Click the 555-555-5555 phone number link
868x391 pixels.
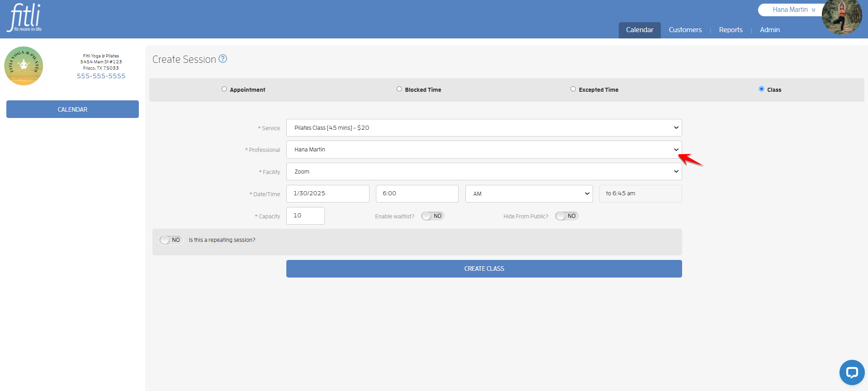101,76
